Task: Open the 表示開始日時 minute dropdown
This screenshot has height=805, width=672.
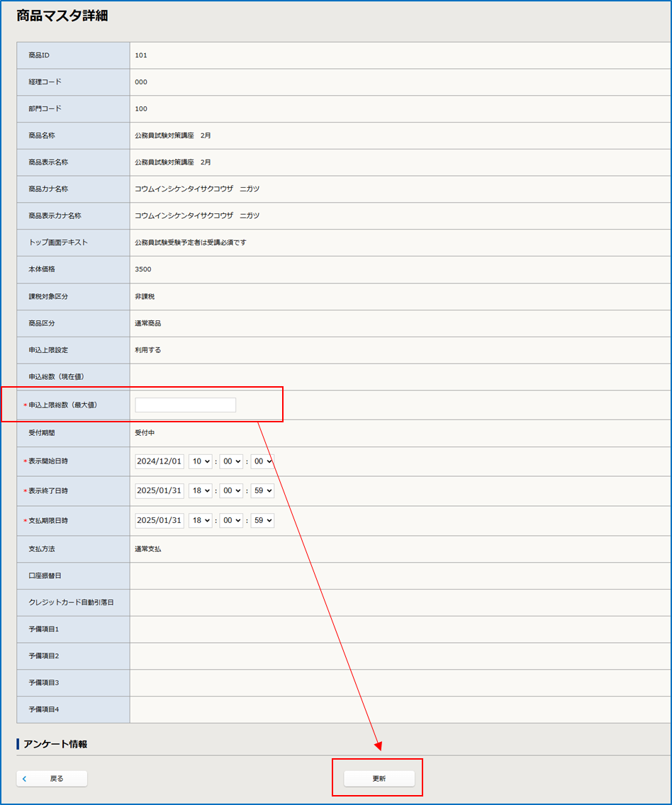Action: [x=231, y=461]
